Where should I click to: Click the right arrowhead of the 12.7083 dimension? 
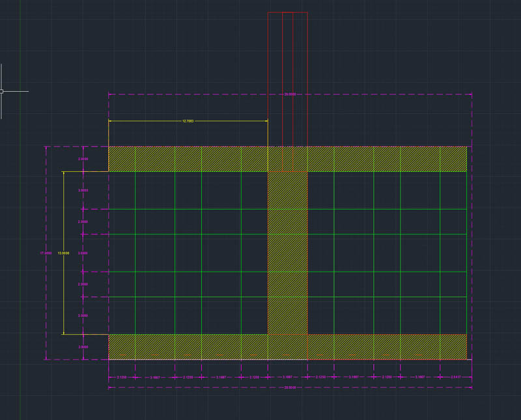(x=266, y=121)
